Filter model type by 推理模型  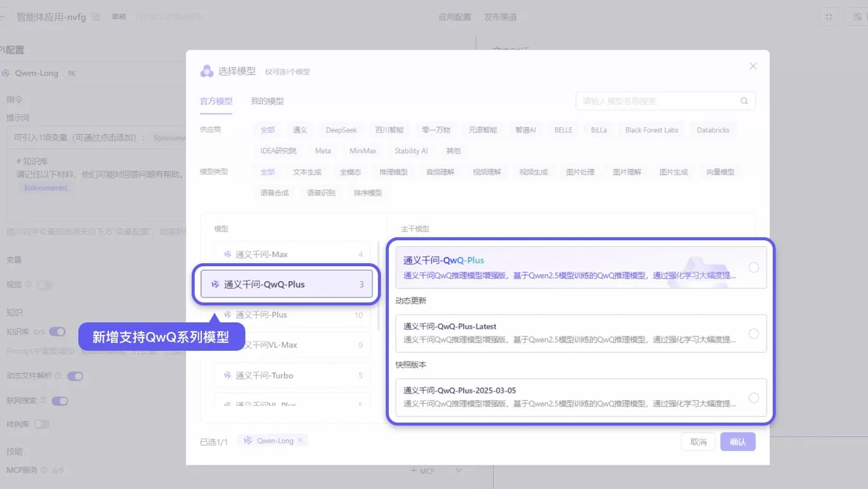[x=394, y=172]
